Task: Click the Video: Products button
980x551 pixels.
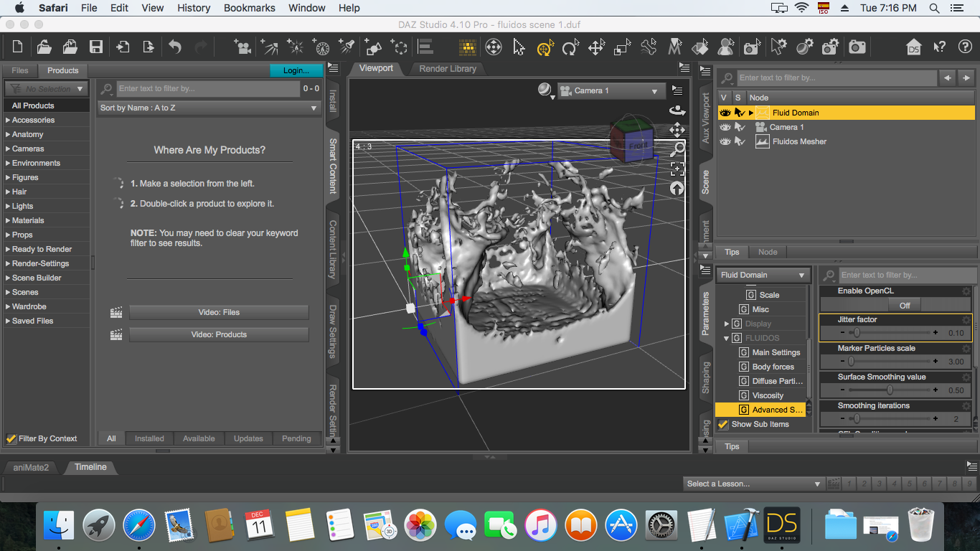Action: tap(219, 334)
